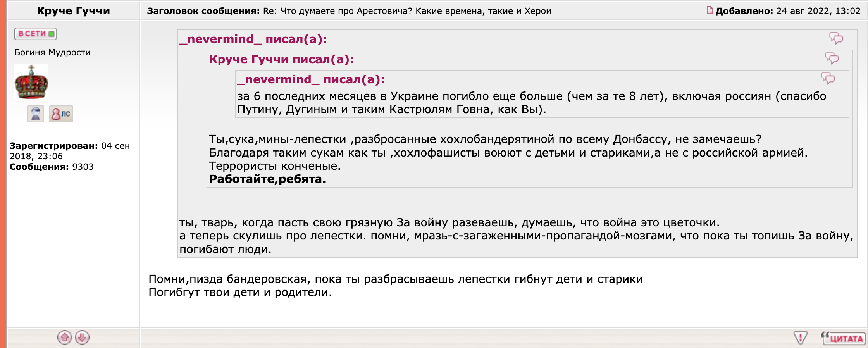Click the В СЕТИ online status badge

36,34
